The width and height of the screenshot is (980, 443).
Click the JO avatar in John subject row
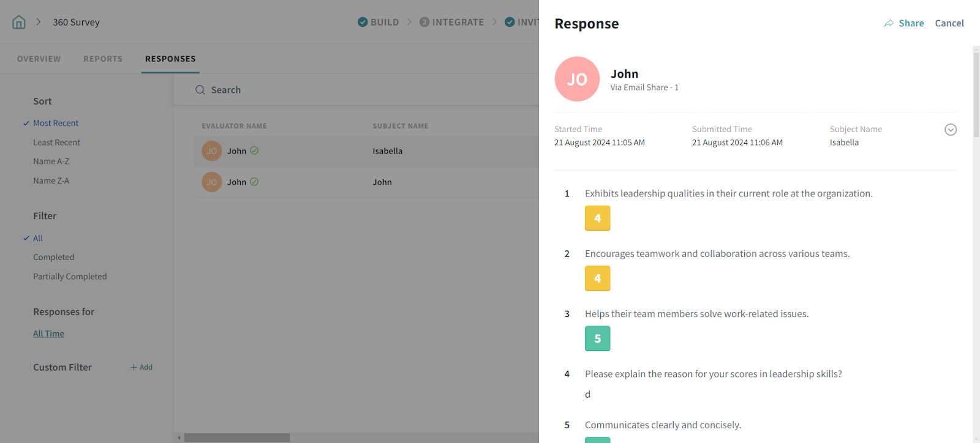click(212, 182)
